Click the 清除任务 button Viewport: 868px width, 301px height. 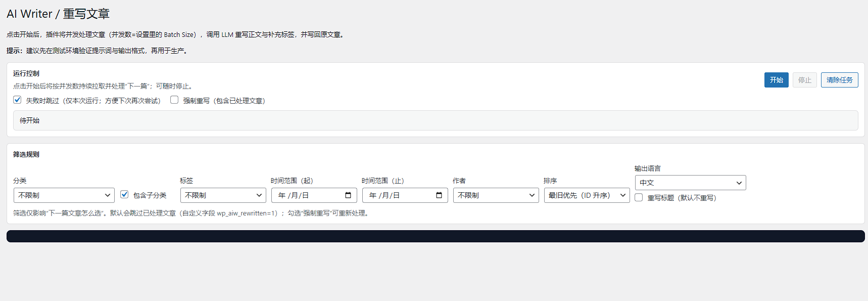[839, 80]
